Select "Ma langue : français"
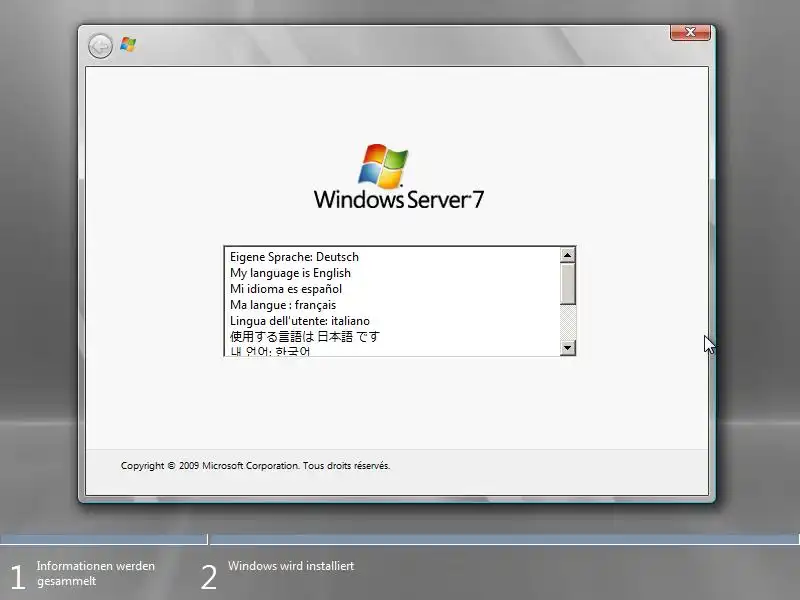Screen dimensions: 800x600 click(x=392, y=305)
